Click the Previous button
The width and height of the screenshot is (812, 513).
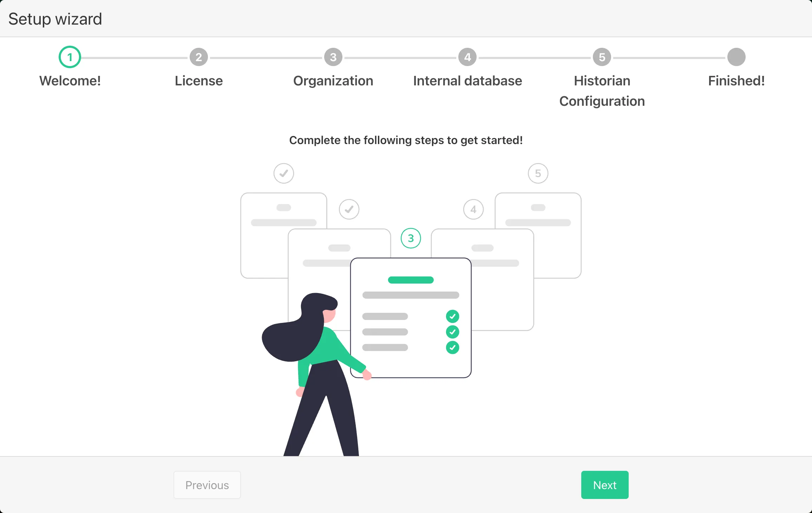pos(207,485)
